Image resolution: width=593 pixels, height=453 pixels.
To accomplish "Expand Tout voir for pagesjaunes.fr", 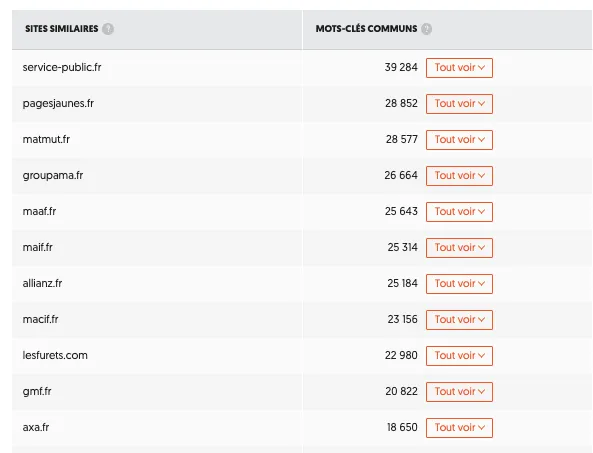I will coord(459,104).
